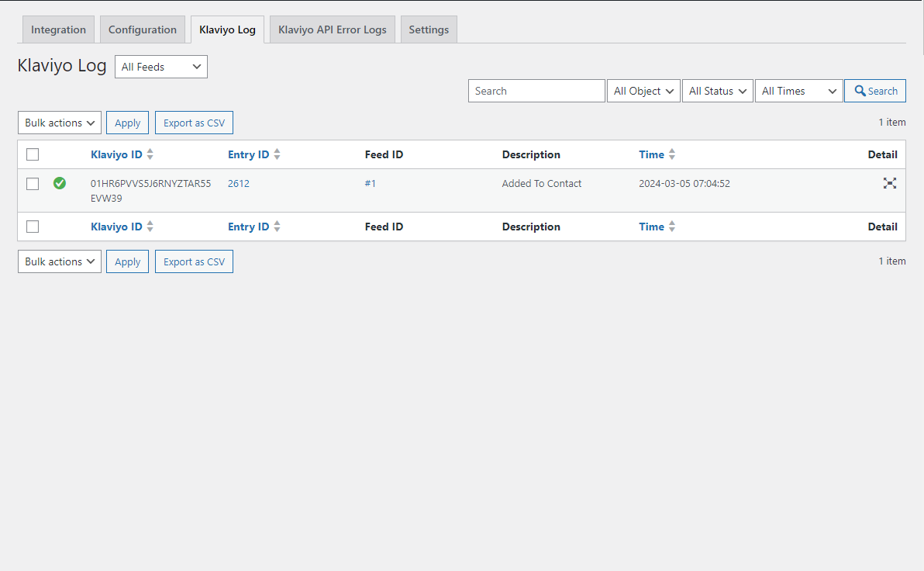Click the top Description column header
This screenshot has width=924, height=571.
coord(531,154)
